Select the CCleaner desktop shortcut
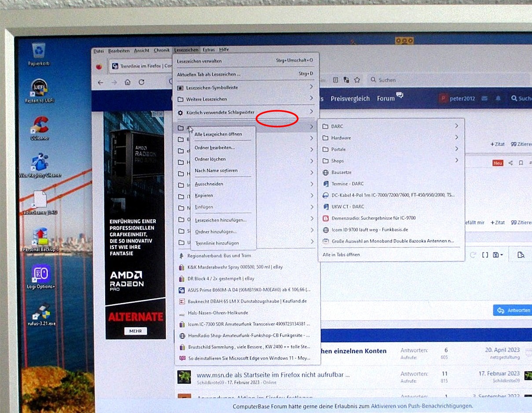 pyautogui.click(x=40, y=128)
